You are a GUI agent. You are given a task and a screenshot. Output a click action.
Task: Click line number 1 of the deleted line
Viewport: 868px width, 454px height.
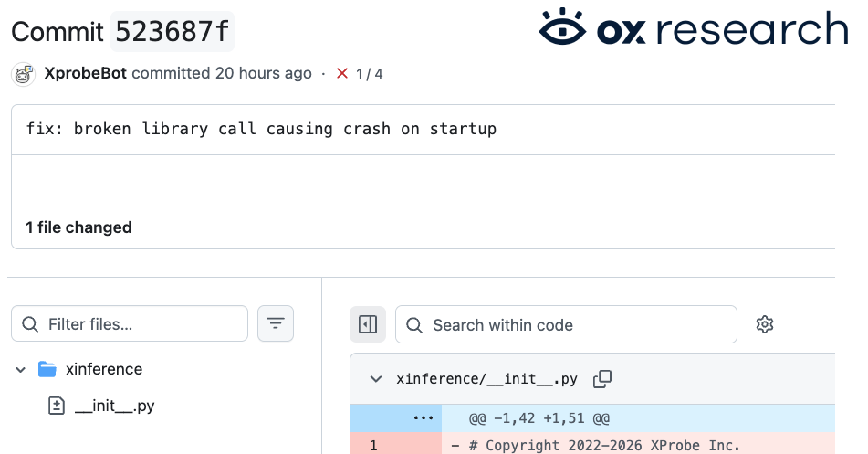[373, 446]
